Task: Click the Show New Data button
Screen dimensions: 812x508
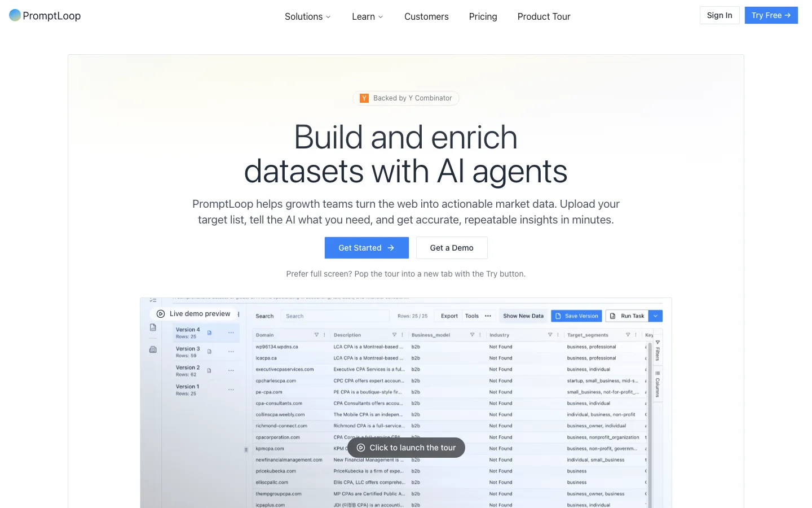Action: (523, 316)
